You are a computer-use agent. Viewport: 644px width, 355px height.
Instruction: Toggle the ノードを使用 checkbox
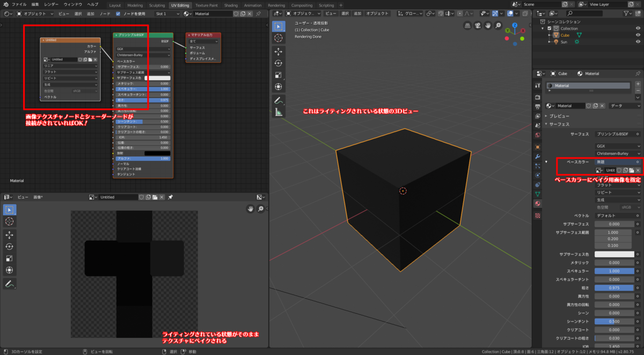118,13
